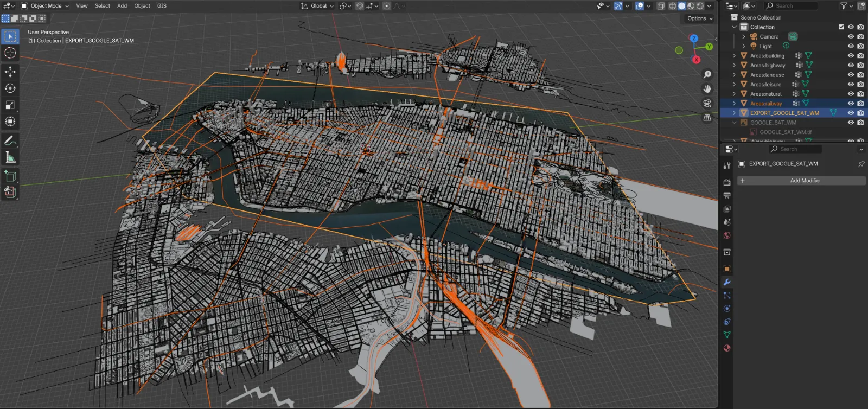
Task: Select the Scale tool
Action: coord(10,105)
